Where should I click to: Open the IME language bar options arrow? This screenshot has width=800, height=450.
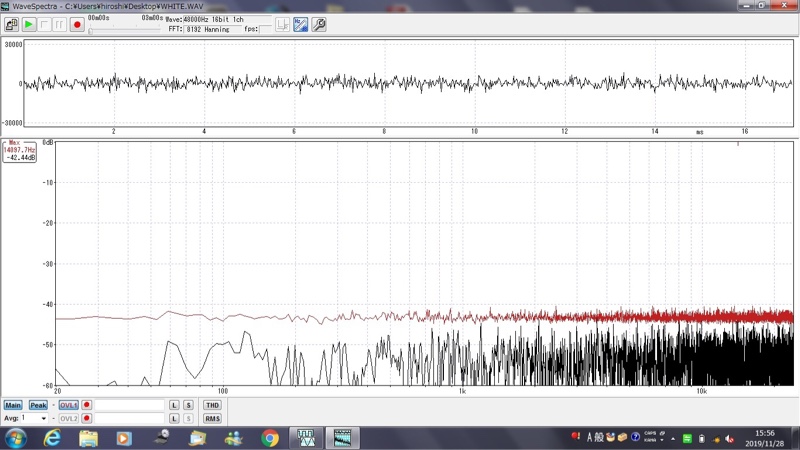(662, 440)
